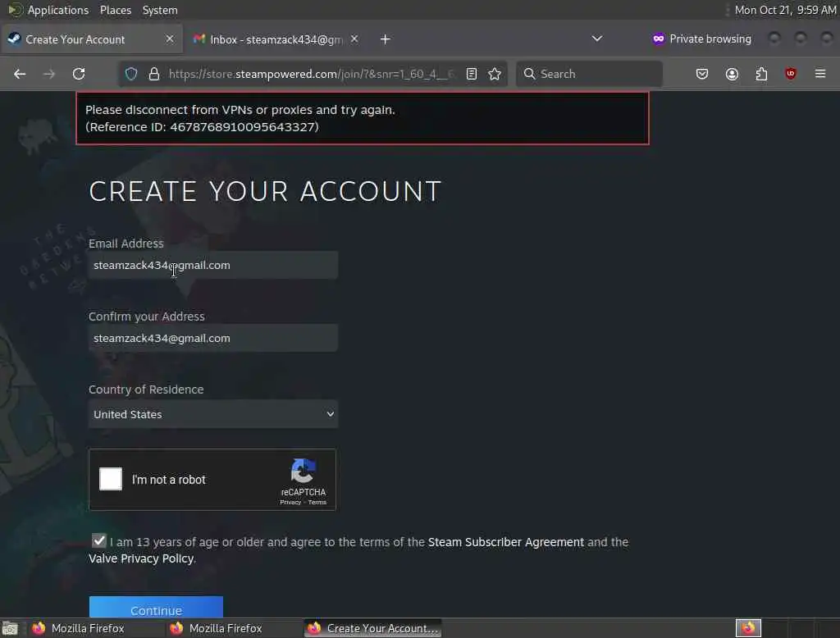
Task: Open the uBlock Origin extension icon
Action: [x=791, y=74]
